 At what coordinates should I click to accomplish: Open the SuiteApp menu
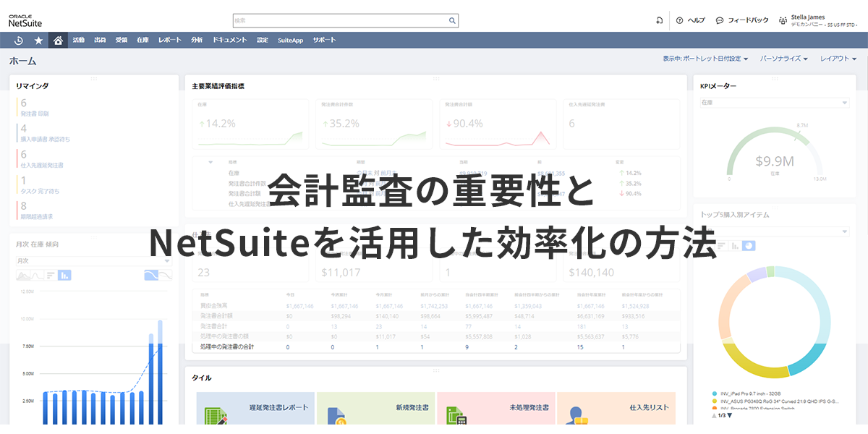coord(290,41)
